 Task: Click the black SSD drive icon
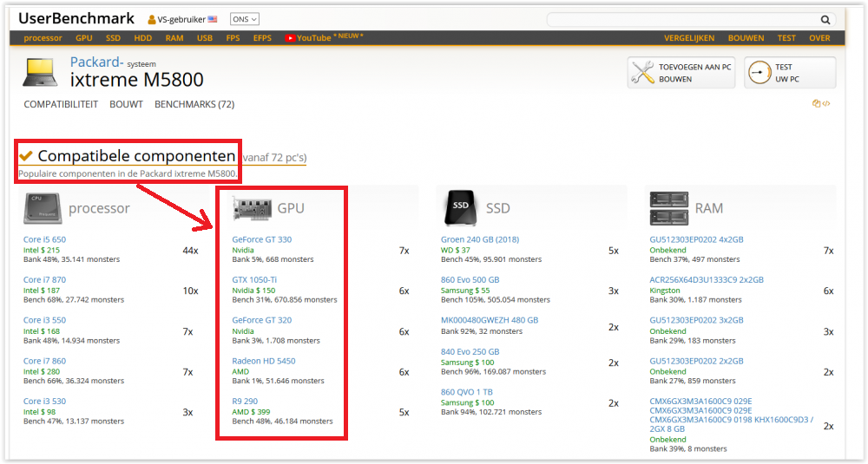[x=461, y=208]
